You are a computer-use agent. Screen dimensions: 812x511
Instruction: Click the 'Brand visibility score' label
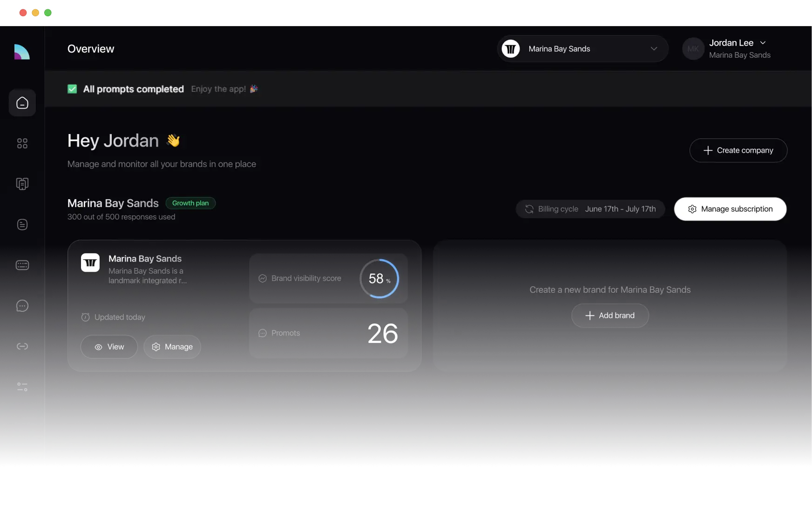(306, 278)
